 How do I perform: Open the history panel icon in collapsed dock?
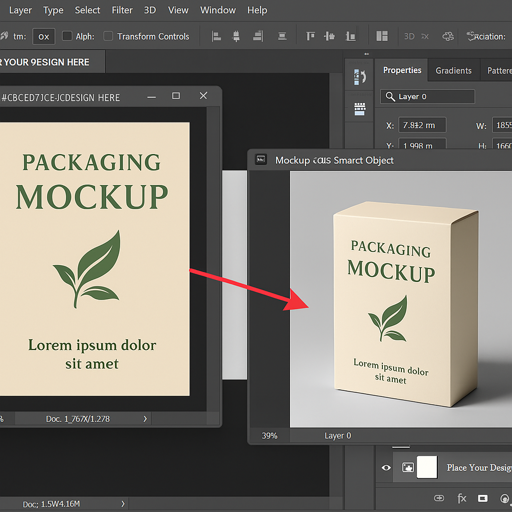(360, 77)
